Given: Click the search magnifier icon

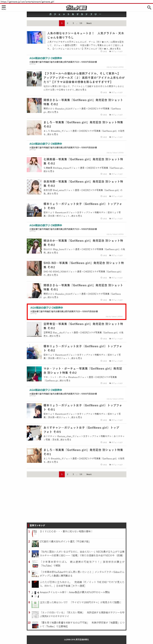Looking at the screenshot, I should pos(149,7).
